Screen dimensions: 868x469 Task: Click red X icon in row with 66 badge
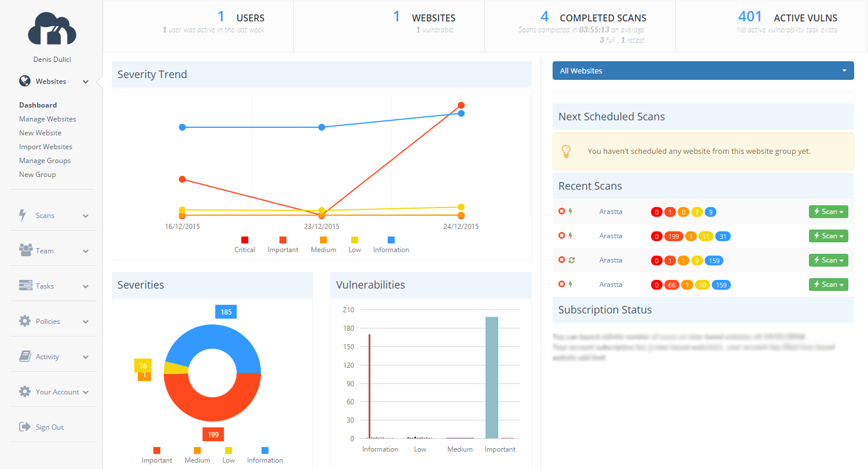pyautogui.click(x=561, y=284)
